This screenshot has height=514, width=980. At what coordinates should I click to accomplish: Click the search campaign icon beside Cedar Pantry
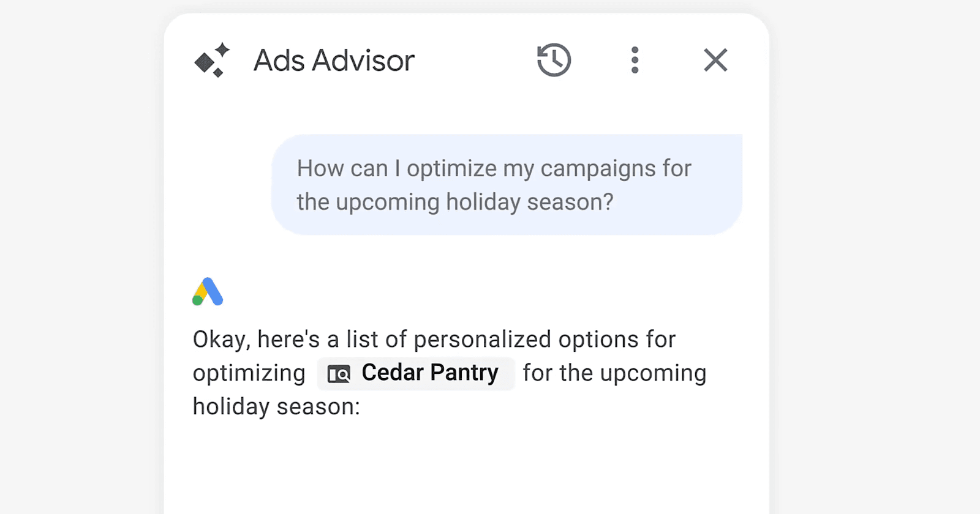[x=339, y=373]
